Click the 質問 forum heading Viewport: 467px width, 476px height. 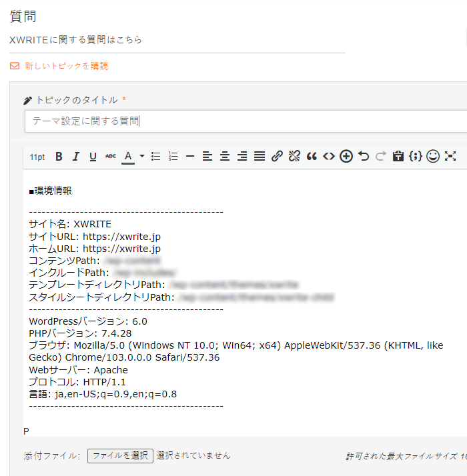pos(23,16)
